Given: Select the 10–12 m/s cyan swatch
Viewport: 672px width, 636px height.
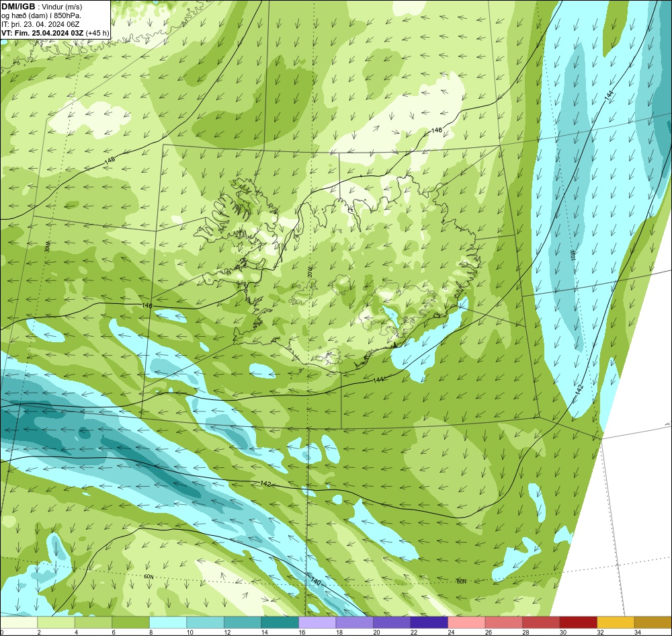Looking at the screenshot, I should click(205, 622).
